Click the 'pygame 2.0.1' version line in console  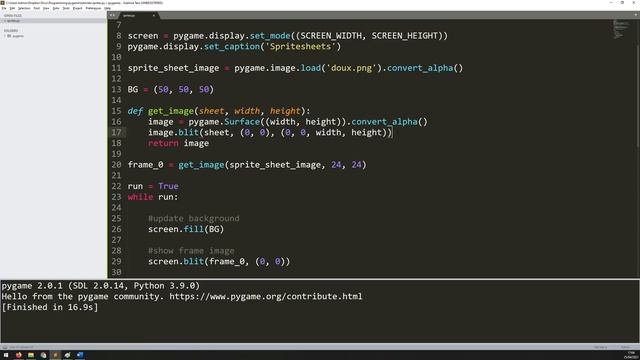point(101,286)
